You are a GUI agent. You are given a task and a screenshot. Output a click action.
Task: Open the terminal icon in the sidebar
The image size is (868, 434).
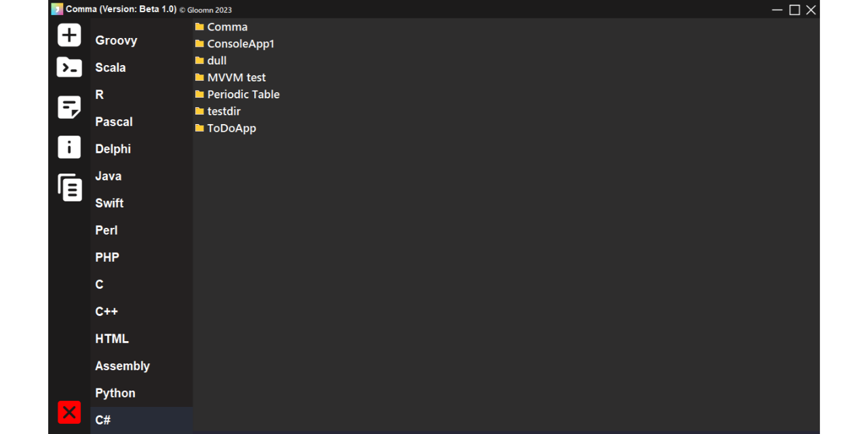tap(68, 67)
